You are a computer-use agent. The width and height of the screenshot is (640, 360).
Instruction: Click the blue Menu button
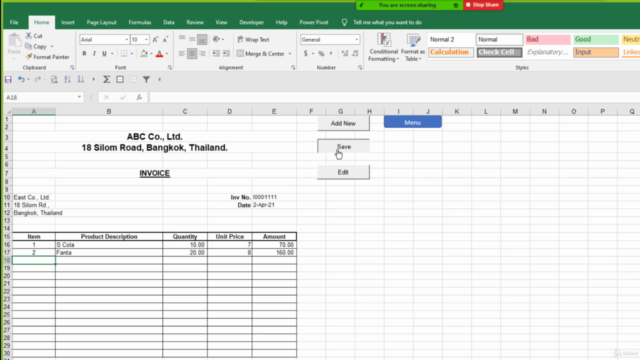413,122
